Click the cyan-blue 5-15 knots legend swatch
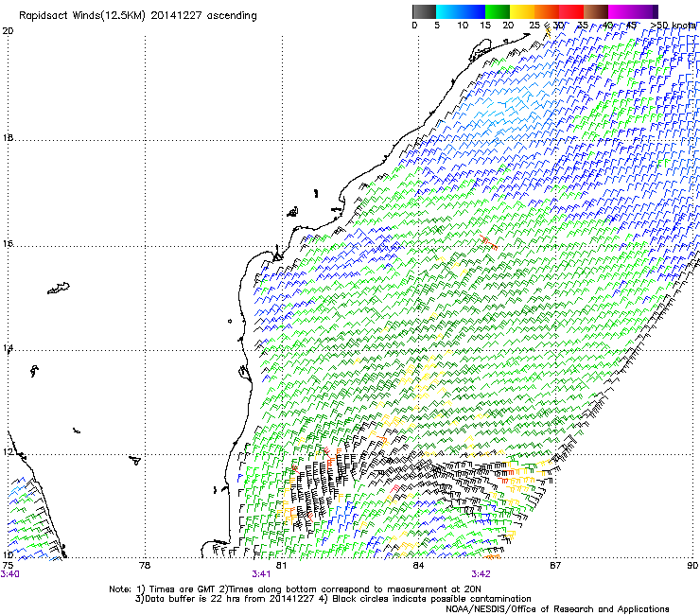 pyautogui.click(x=461, y=11)
